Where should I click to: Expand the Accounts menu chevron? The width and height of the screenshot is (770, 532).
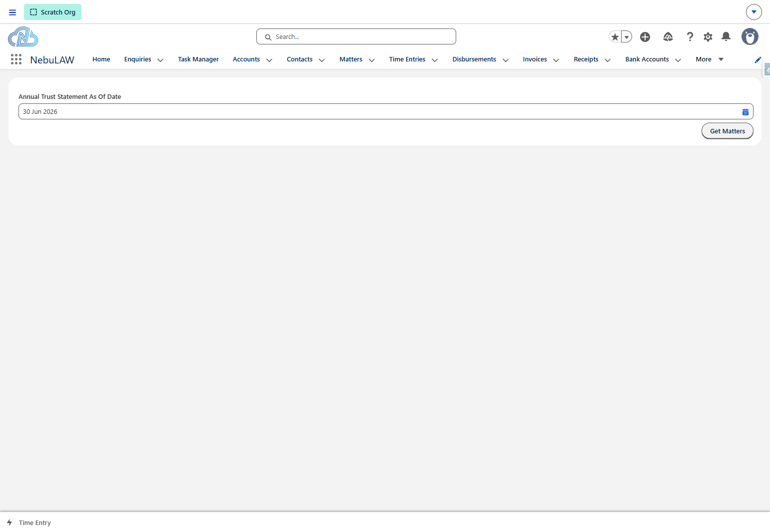click(269, 60)
